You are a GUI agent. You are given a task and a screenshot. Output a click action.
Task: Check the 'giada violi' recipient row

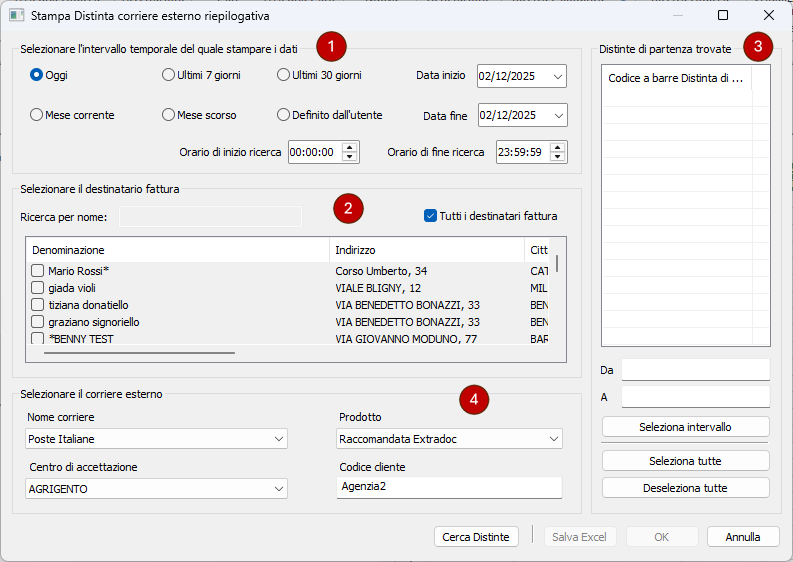point(37,288)
